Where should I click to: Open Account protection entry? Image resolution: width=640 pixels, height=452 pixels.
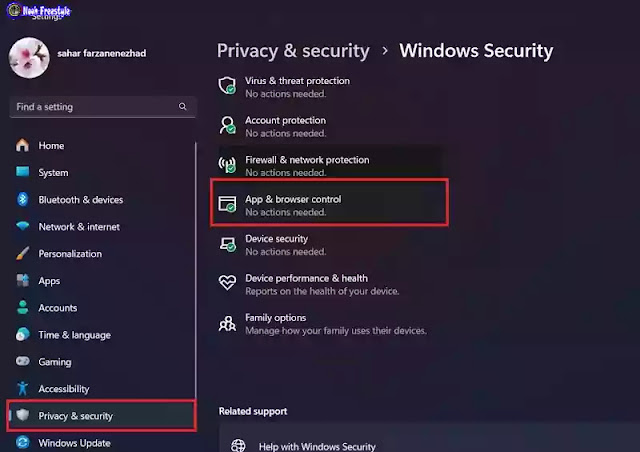330,126
